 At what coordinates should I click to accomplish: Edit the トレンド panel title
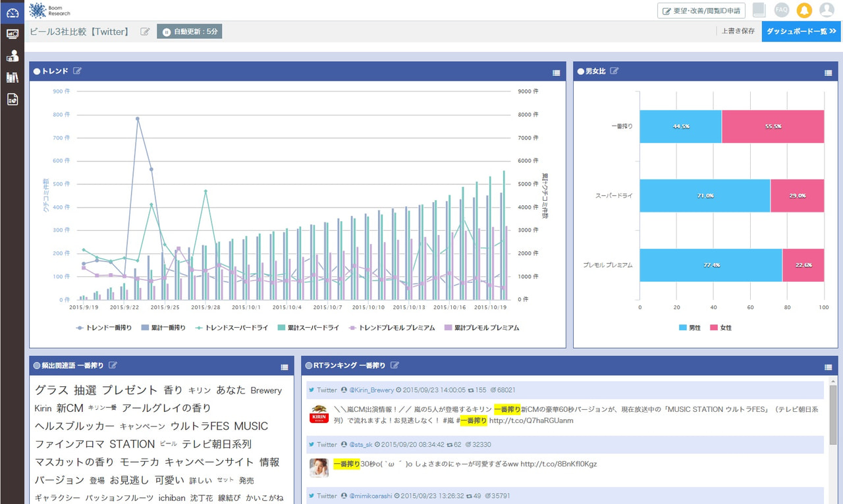[77, 71]
